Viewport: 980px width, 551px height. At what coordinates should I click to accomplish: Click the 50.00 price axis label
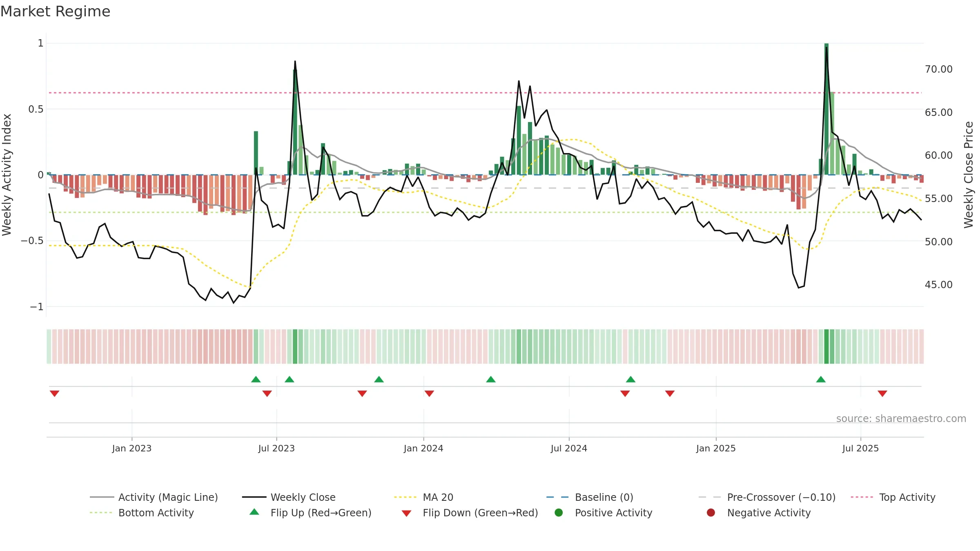(939, 242)
